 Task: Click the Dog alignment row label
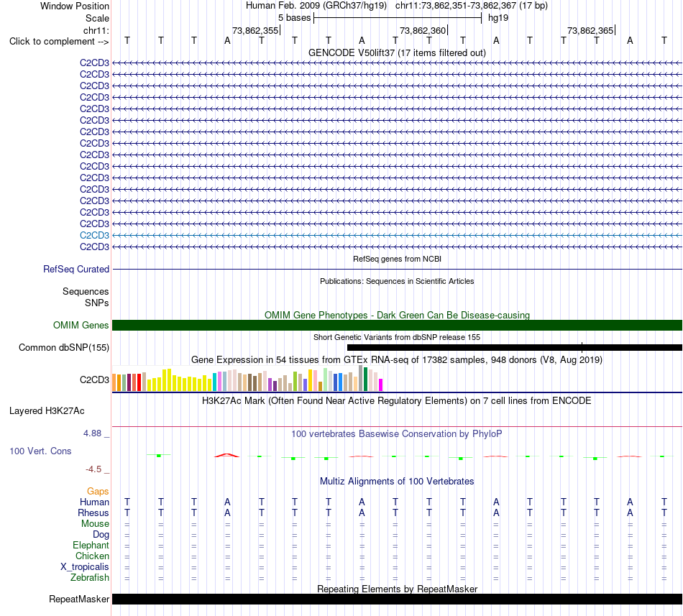tap(101, 535)
